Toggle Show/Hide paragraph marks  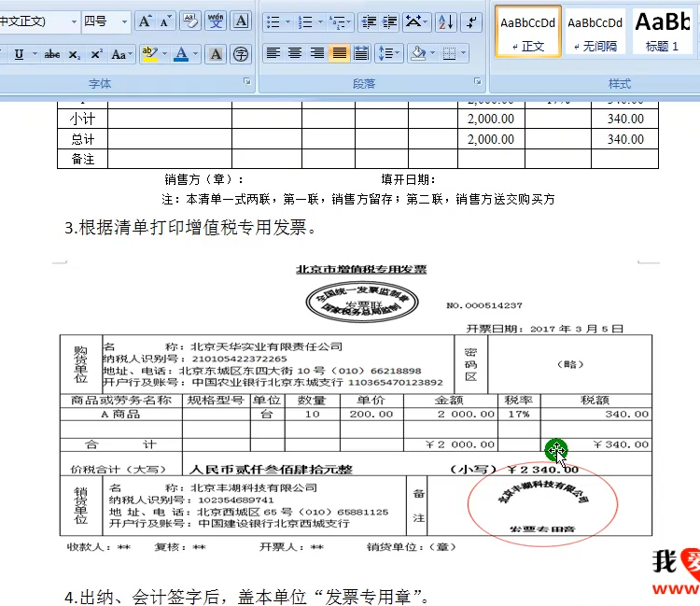(471, 21)
